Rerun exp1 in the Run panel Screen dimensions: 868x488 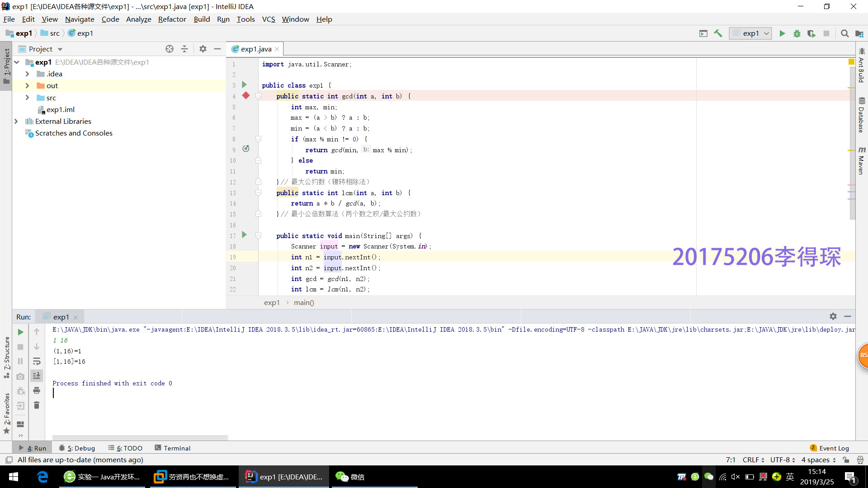click(20, 332)
